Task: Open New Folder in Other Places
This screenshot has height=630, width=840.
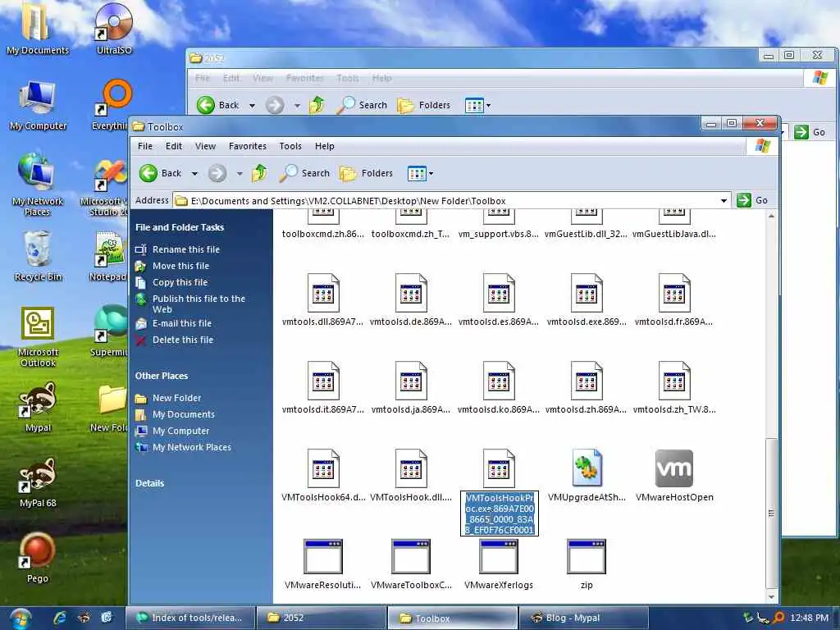Action: [x=177, y=398]
